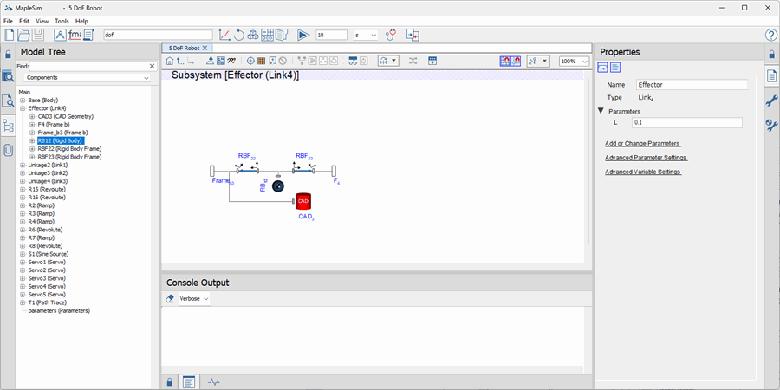The width and height of the screenshot is (780, 390).
Task: Toggle the Model Tree lock icon
Action: [x=8, y=54]
